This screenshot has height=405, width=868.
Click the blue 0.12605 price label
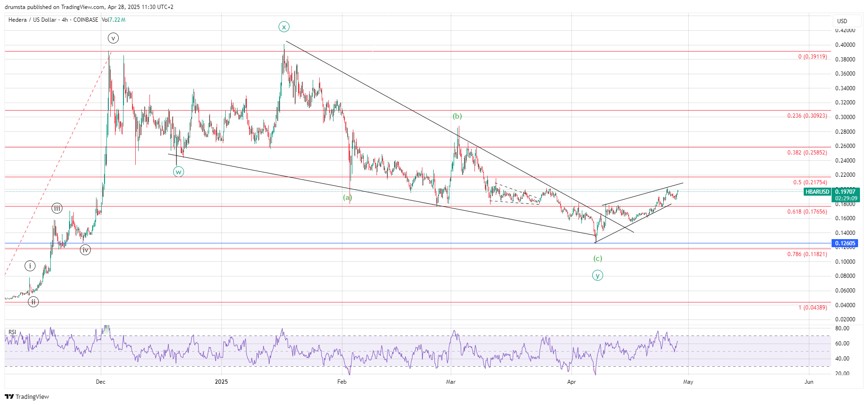click(845, 243)
